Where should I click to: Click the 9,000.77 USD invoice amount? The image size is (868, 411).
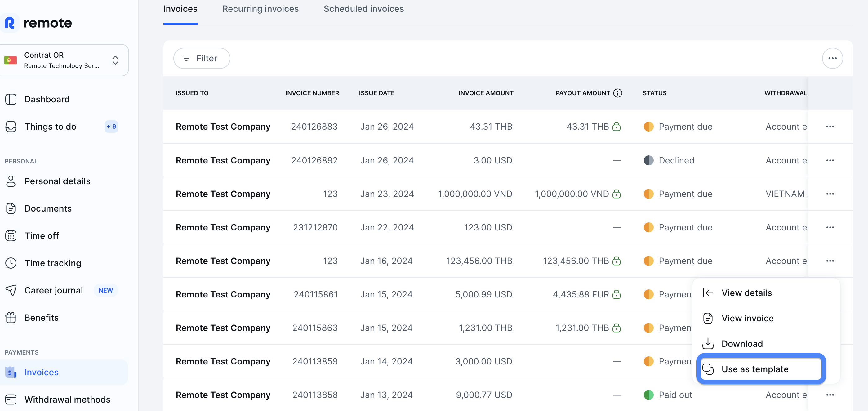click(484, 395)
